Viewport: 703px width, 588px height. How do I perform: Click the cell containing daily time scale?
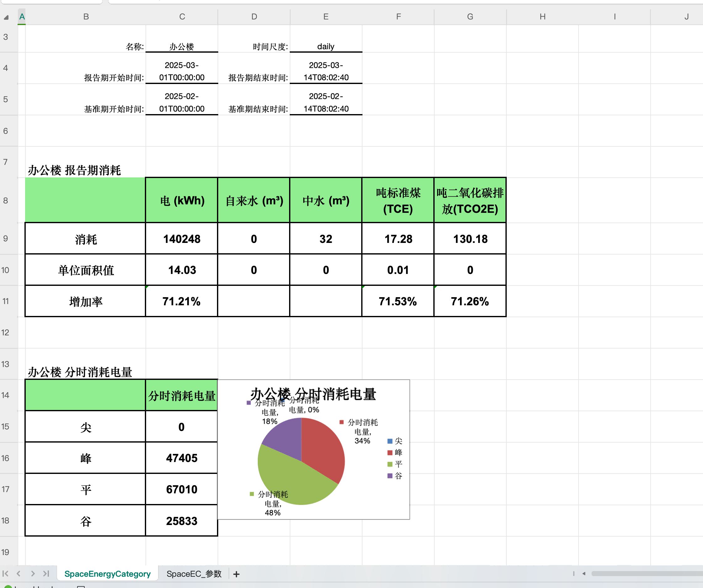click(x=325, y=46)
